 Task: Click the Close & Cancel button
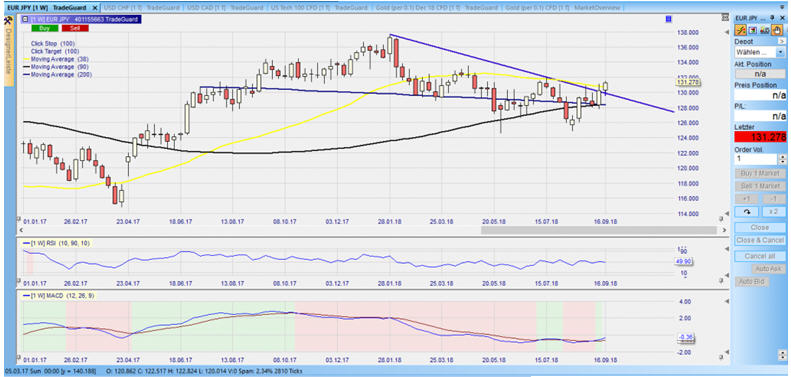(x=760, y=240)
